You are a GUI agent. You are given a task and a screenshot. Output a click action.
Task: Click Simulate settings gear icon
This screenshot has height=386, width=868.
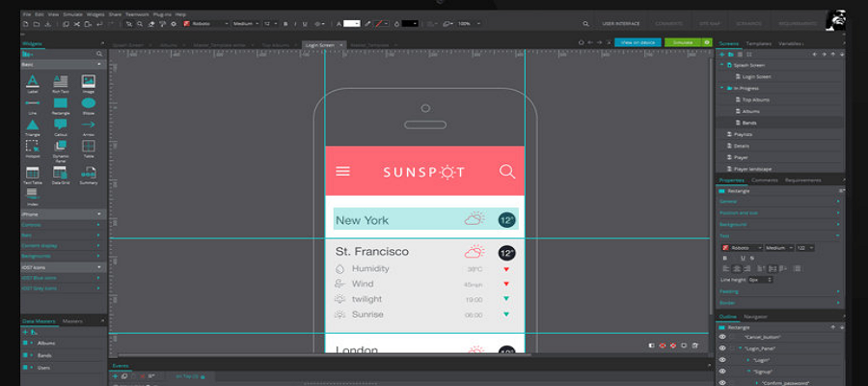pos(707,42)
